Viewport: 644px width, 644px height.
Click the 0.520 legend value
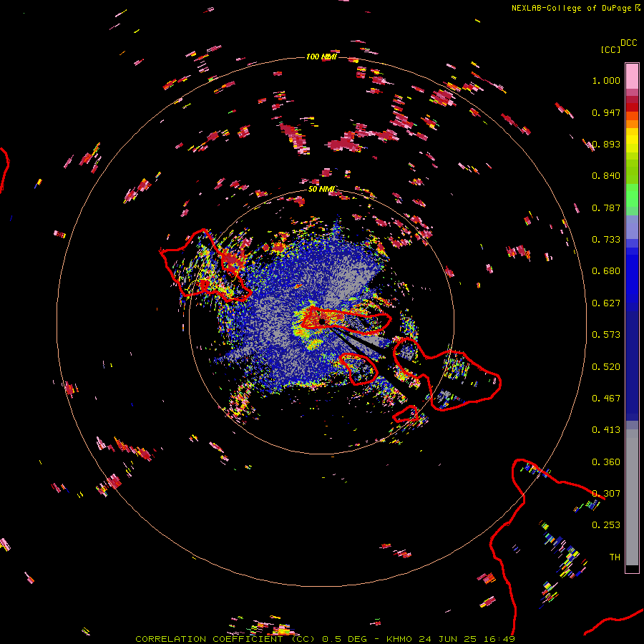(x=606, y=367)
